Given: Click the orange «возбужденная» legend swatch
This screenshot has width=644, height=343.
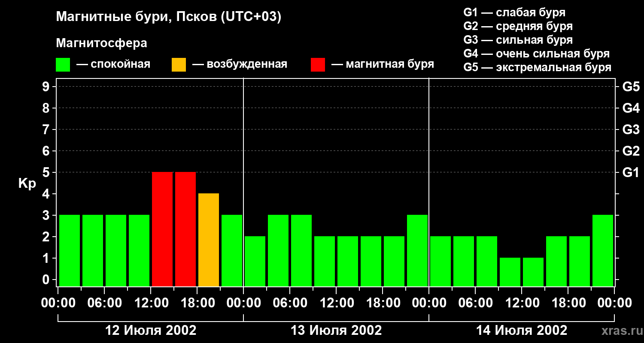Looking at the screenshot, I should click(x=179, y=65).
